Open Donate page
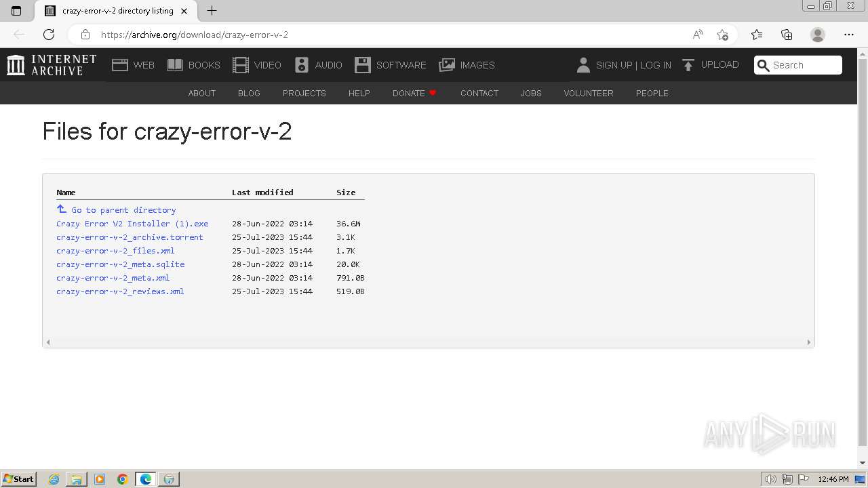Viewport: 868px width, 488px height. pos(414,93)
